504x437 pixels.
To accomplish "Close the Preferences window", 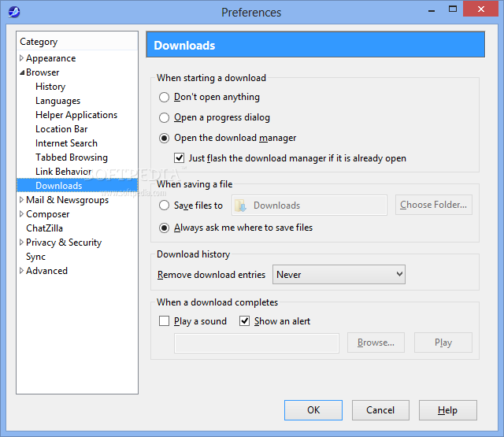I will click(x=481, y=9).
